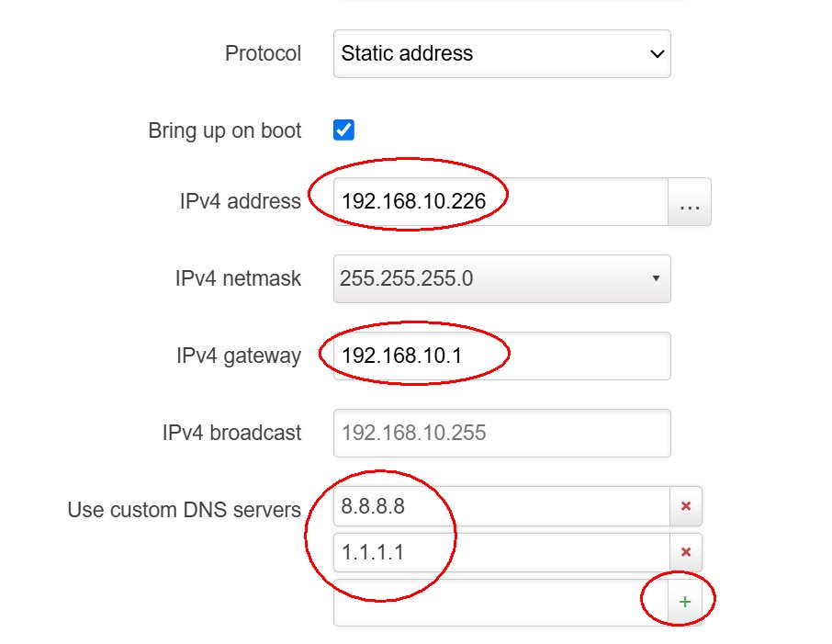Open the Protocol Static address dropdown
The width and height of the screenshot is (832, 644).
[x=502, y=53]
